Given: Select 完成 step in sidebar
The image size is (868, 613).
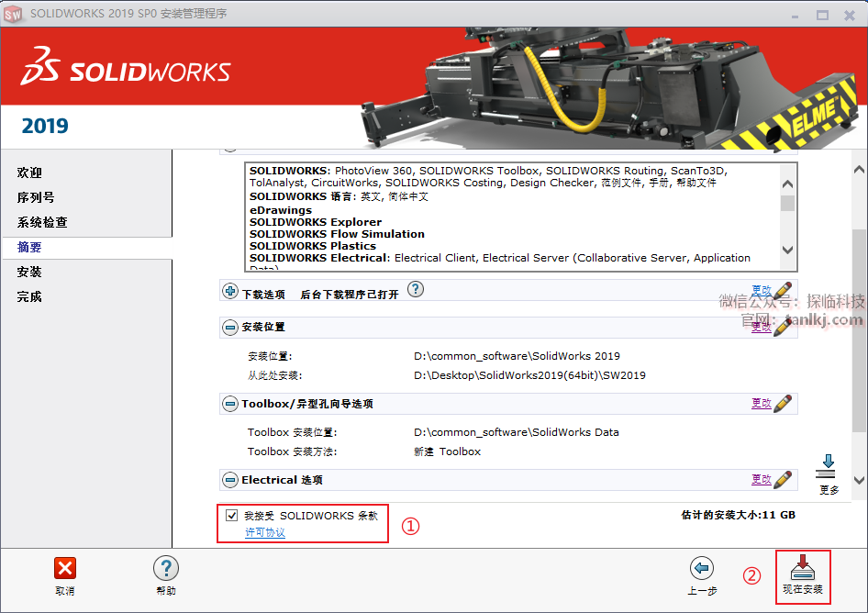Looking at the screenshot, I should coord(29,296).
